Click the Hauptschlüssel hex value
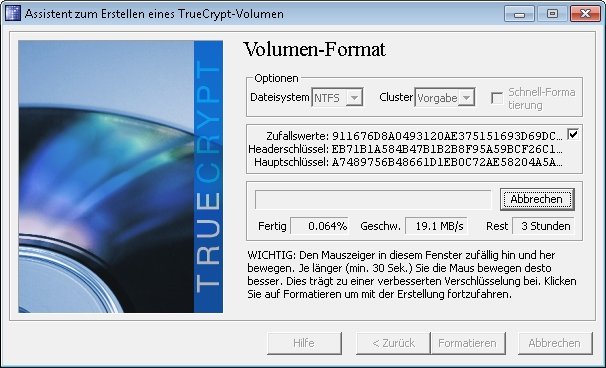606x368 pixels. tap(447, 162)
